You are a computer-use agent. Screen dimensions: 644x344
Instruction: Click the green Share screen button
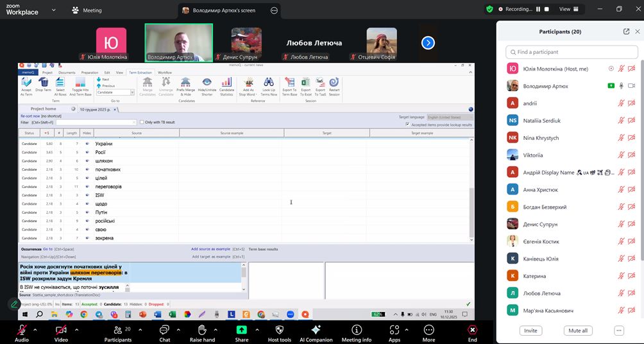(x=242, y=330)
